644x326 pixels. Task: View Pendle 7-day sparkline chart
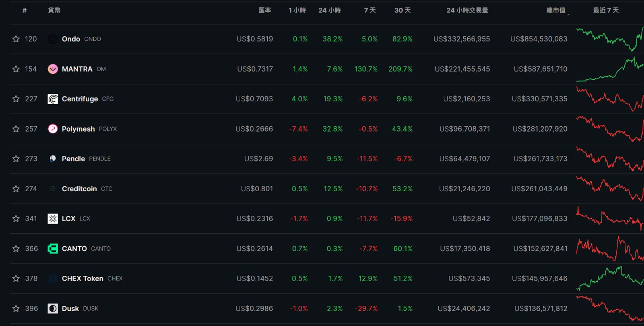point(610,159)
